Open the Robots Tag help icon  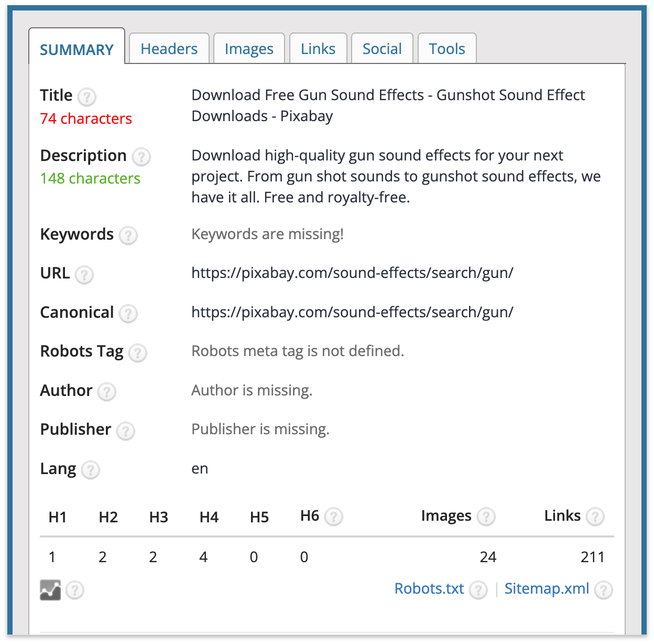click(x=138, y=353)
